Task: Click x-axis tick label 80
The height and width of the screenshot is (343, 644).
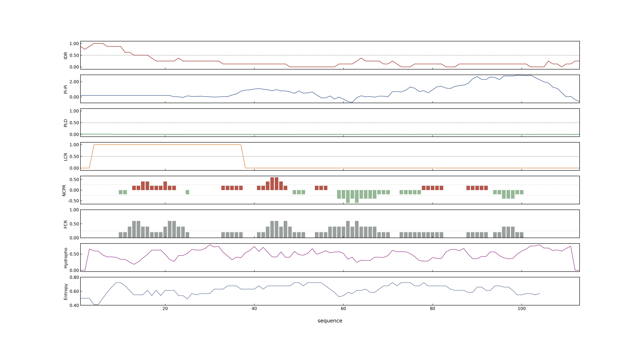Action: (432, 308)
